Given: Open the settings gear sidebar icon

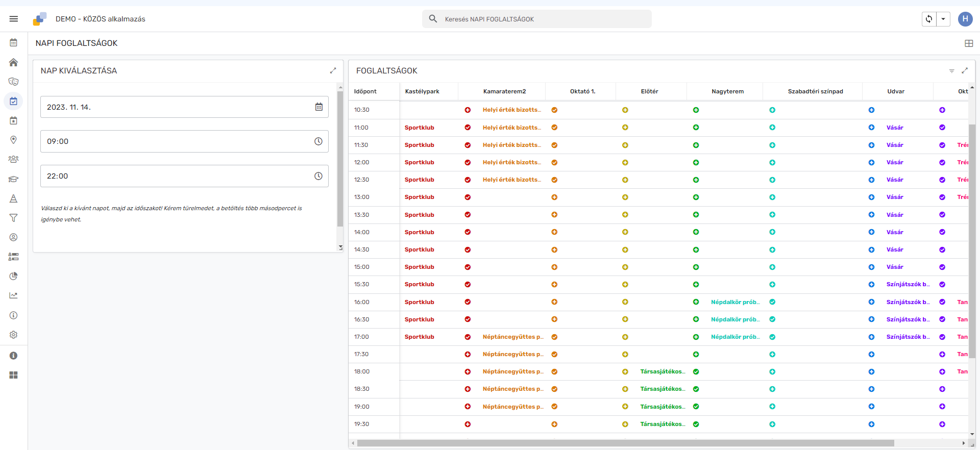Looking at the screenshot, I should click(14, 335).
